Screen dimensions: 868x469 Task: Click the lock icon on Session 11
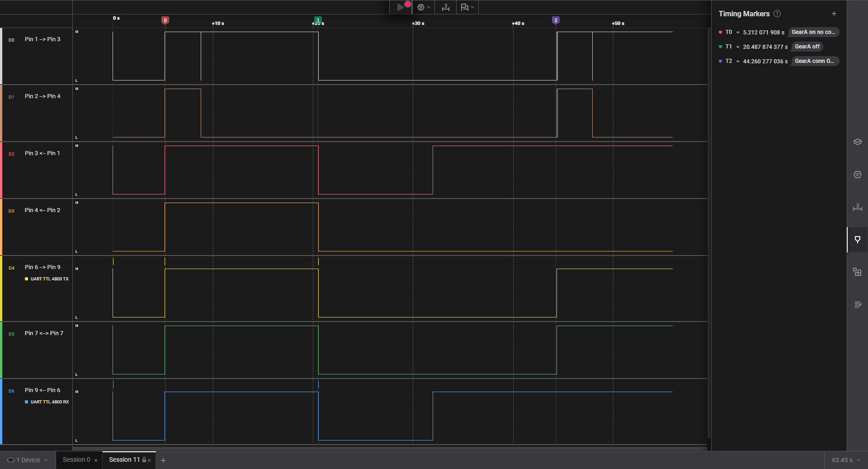[x=144, y=460]
